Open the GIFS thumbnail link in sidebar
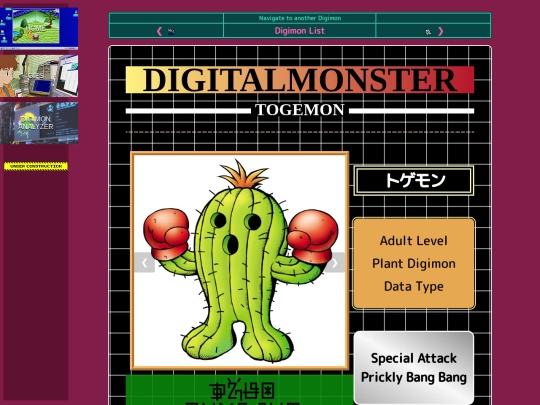Image resolution: width=540 pixels, height=405 pixels. point(39,76)
